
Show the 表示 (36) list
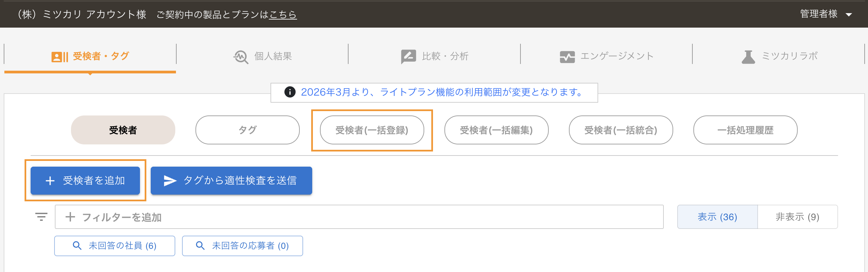pyautogui.click(x=717, y=217)
